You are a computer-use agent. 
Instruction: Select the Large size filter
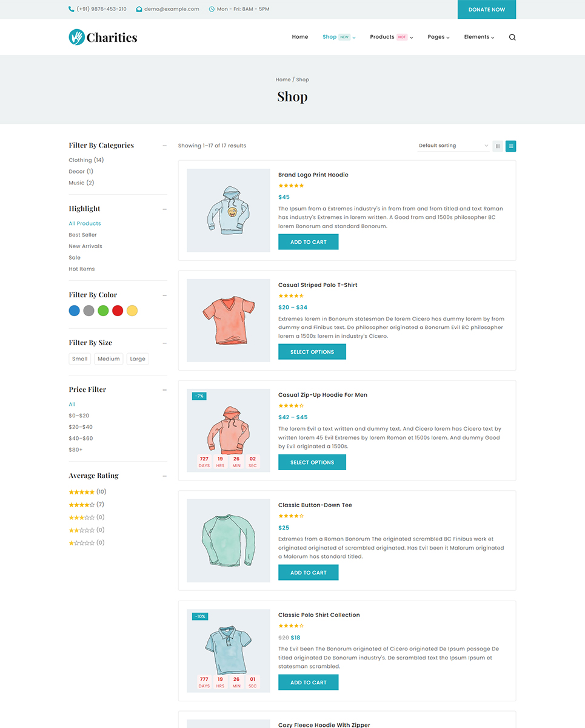137,359
